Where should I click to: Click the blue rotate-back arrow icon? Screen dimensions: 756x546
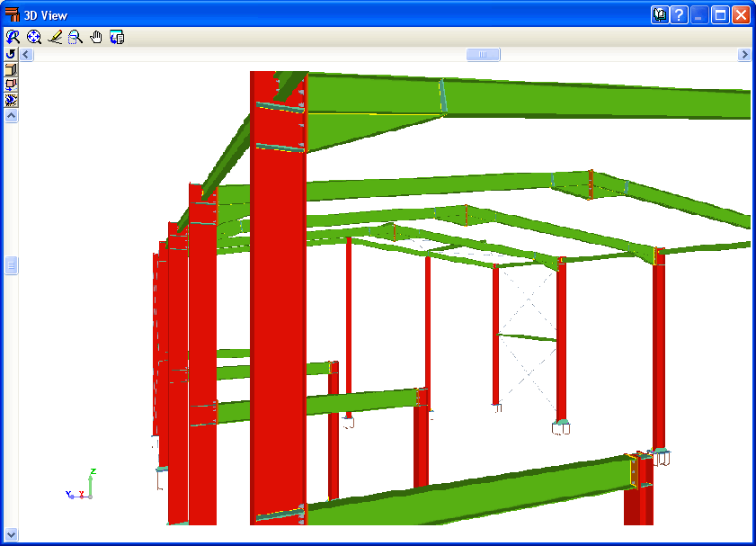(x=11, y=54)
